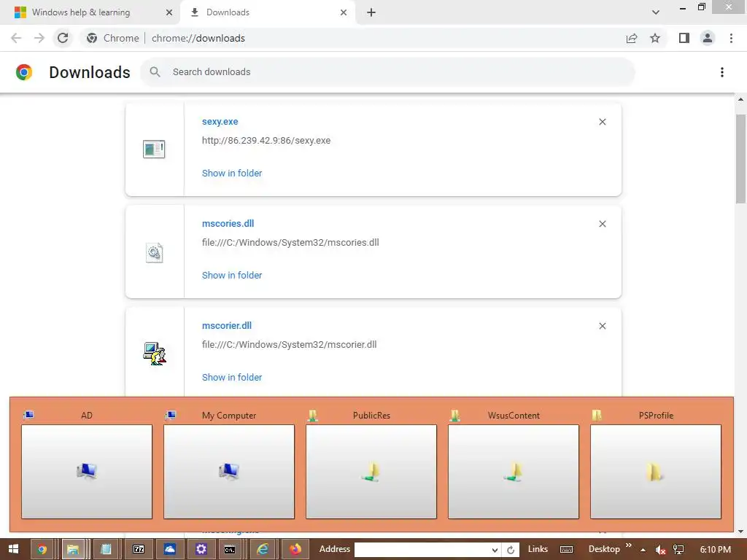Open 7-Zip from the taskbar
The image size is (747, 560).
(138, 550)
